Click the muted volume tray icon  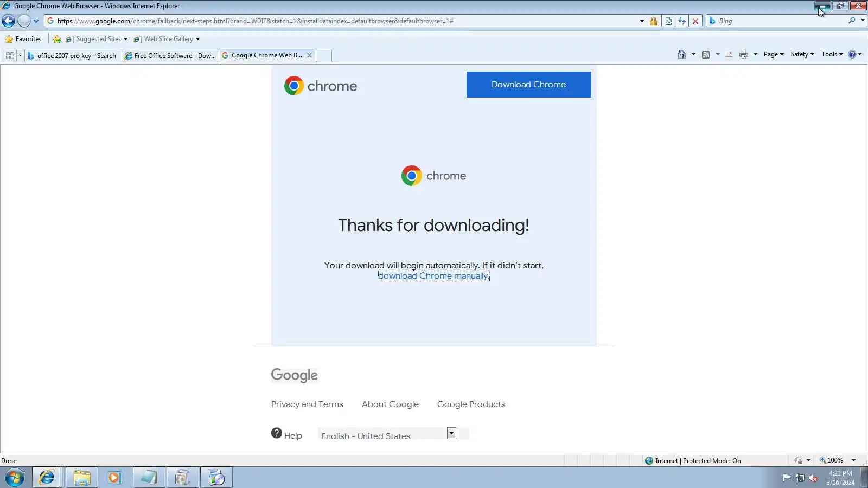(x=813, y=478)
